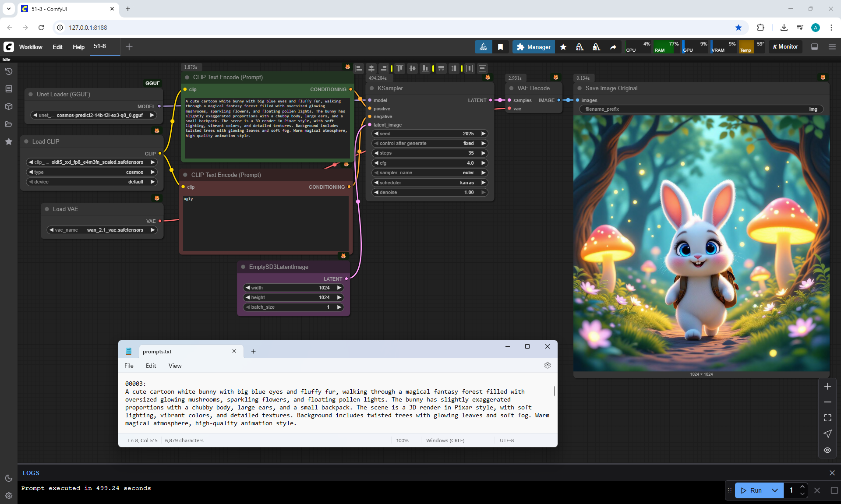Toggle link visibility eye icon
The image size is (841, 504).
(x=827, y=450)
